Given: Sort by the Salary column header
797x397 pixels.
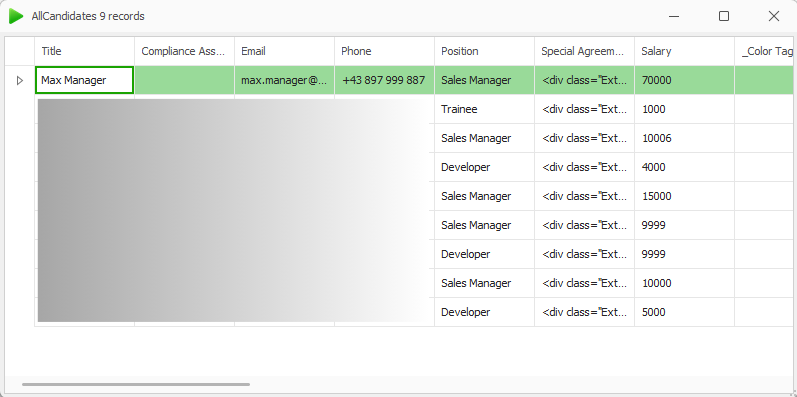Looking at the screenshot, I should (x=685, y=51).
